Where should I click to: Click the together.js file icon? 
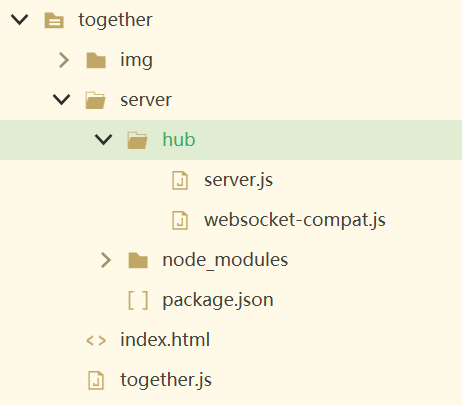(96, 380)
